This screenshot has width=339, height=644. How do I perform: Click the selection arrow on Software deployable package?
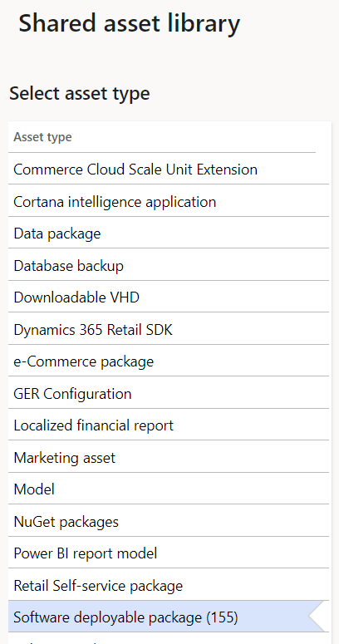[x=317, y=617]
